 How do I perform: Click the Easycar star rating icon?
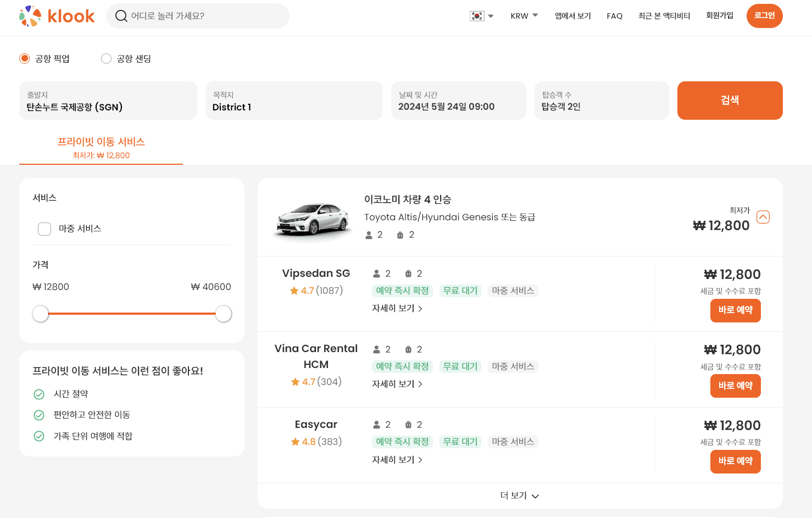tap(296, 442)
